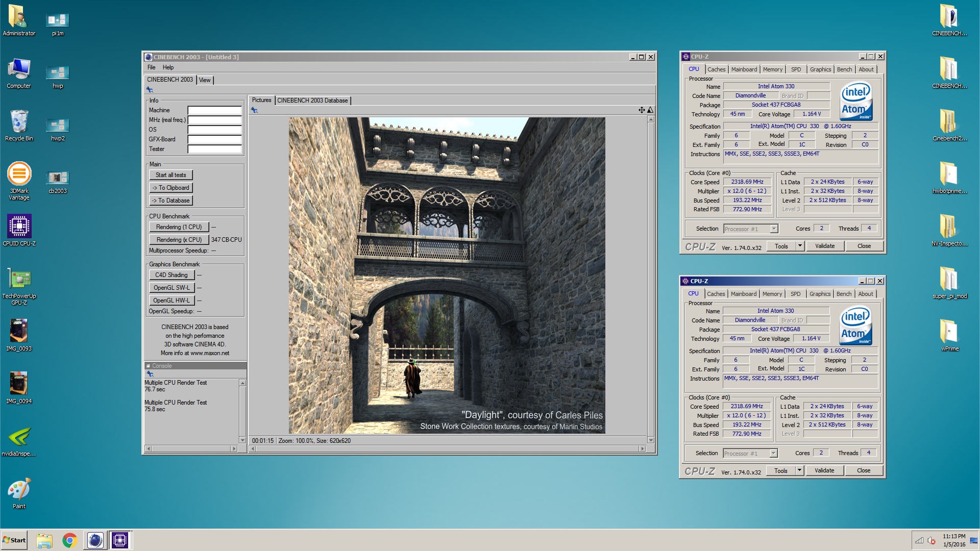The image size is (980, 551).
Task: Open the Recycle Bin
Action: point(19,126)
